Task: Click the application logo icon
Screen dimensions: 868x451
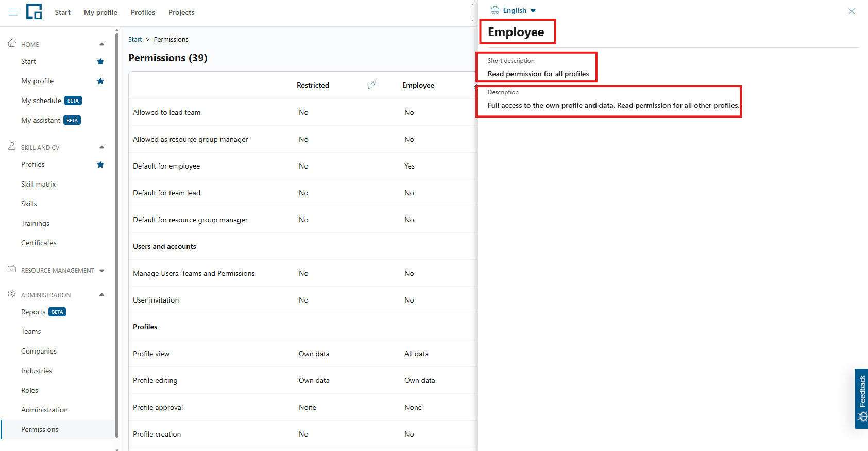Action: click(x=34, y=11)
